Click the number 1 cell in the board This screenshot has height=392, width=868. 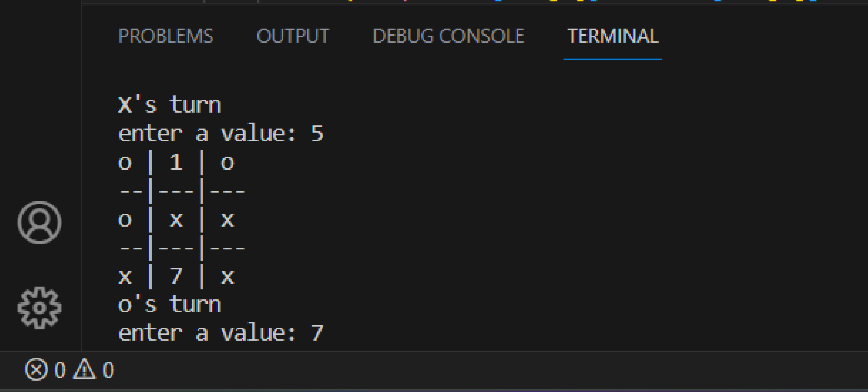(176, 163)
